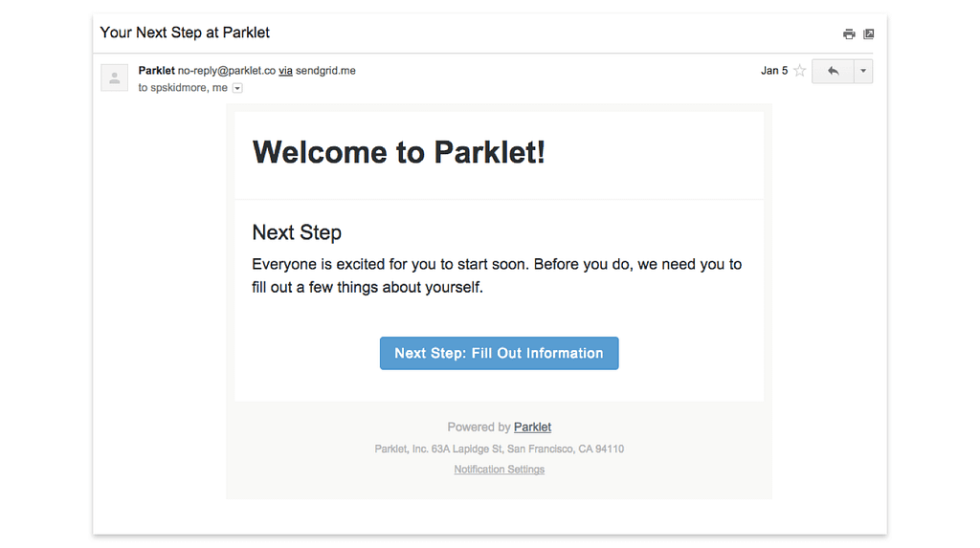Click the sender's profile avatar

(x=115, y=78)
